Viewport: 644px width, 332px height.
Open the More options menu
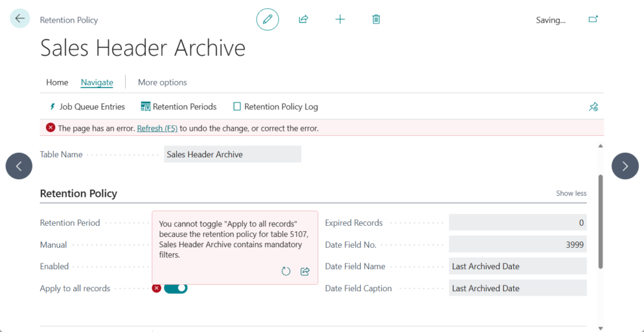(x=162, y=82)
